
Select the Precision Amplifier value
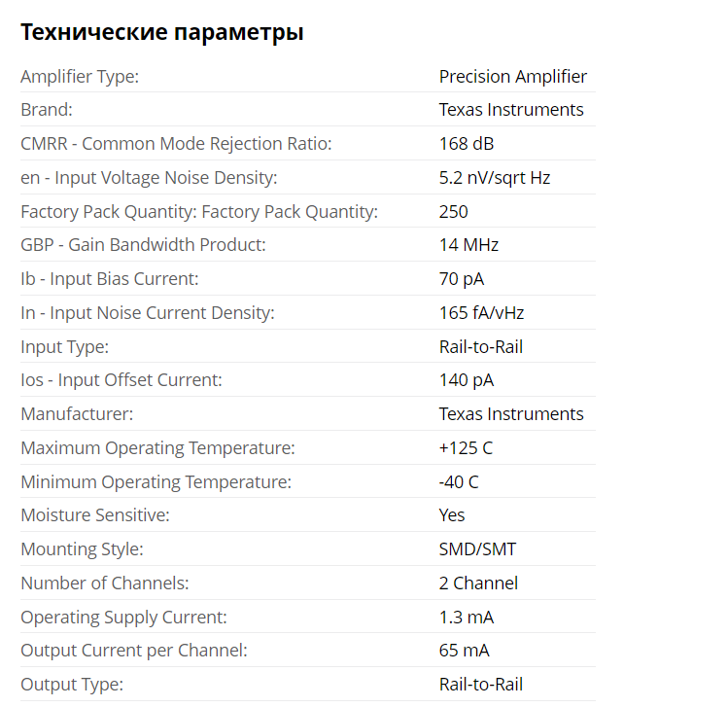click(512, 77)
